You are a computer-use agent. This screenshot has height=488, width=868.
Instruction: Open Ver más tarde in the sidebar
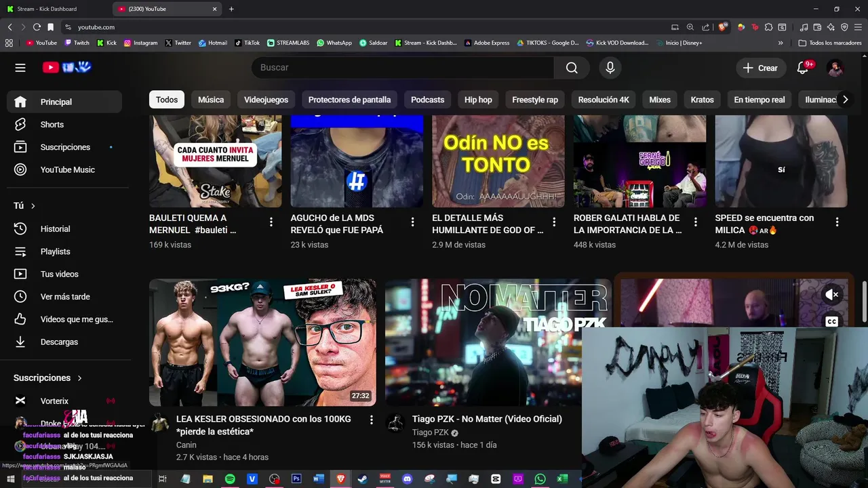64,297
